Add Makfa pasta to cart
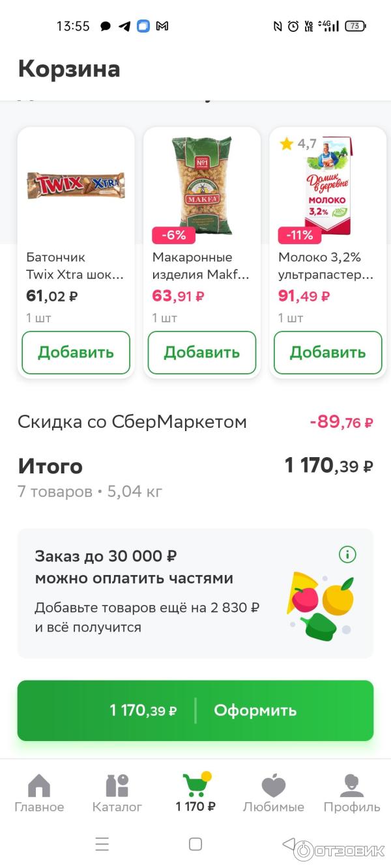The width and height of the screenshot is (391, 868). tap(202, 352)
